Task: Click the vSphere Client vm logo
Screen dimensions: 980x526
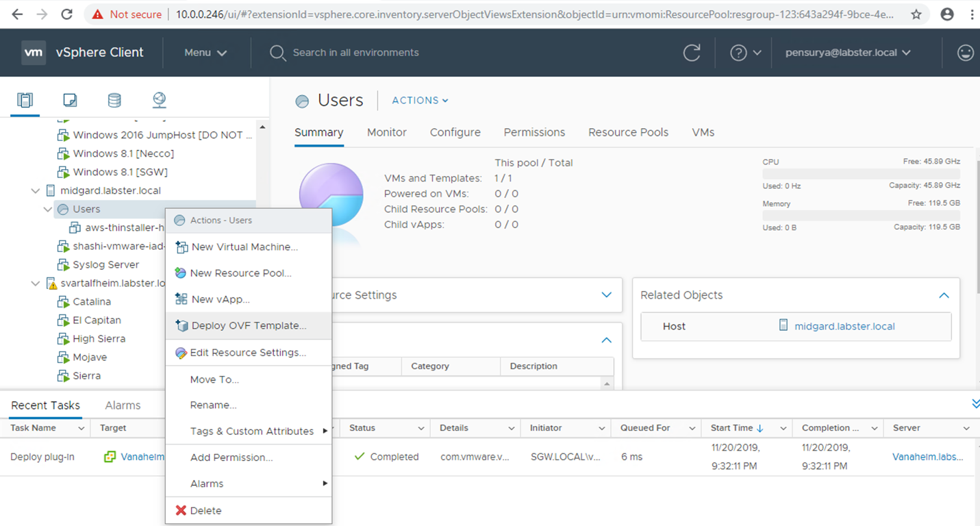Action: pos(34,52)
